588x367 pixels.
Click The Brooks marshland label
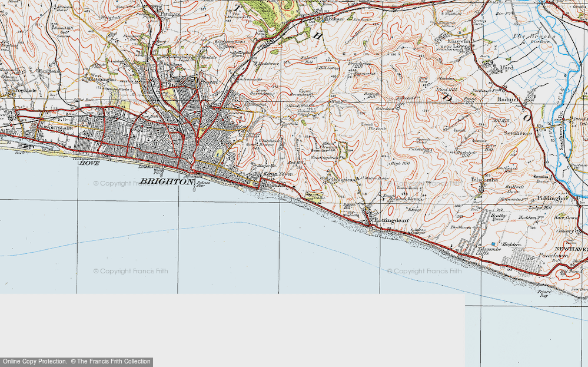pyautogui.click(x=534, y=37)
